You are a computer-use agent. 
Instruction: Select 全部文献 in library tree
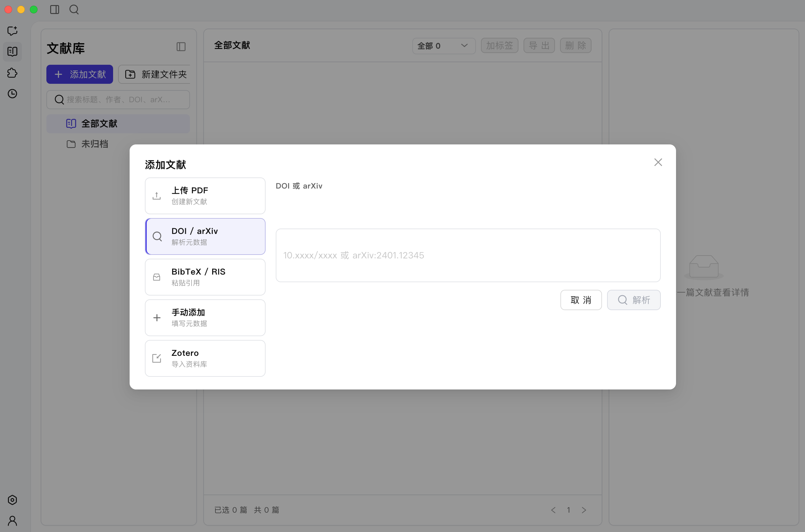(x=118, y=123)
